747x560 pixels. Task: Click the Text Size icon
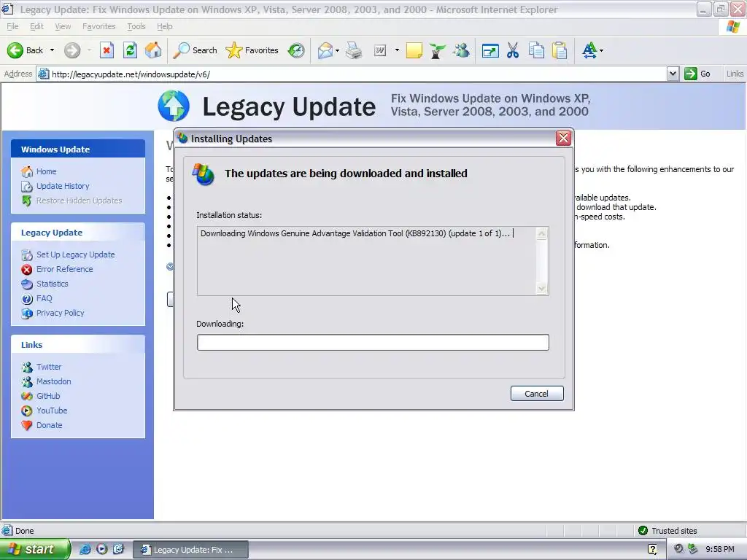tap(589, 50)
